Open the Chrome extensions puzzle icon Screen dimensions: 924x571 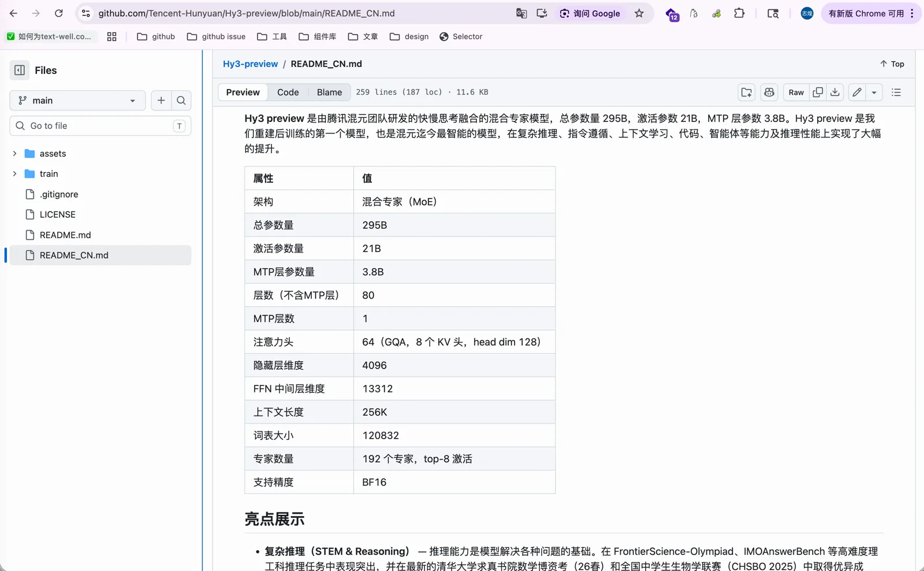[739, 13]
